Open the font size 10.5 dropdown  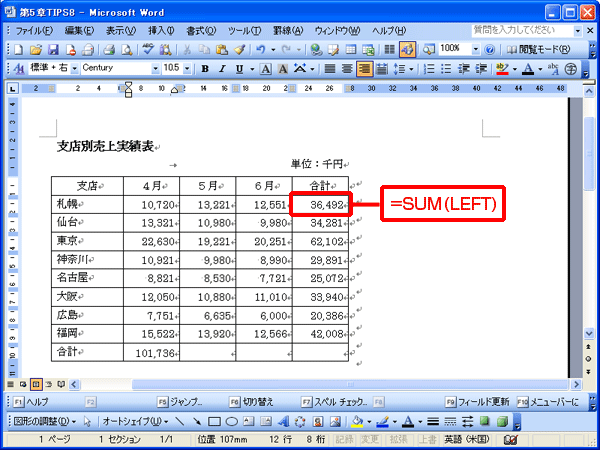point(187,69)
